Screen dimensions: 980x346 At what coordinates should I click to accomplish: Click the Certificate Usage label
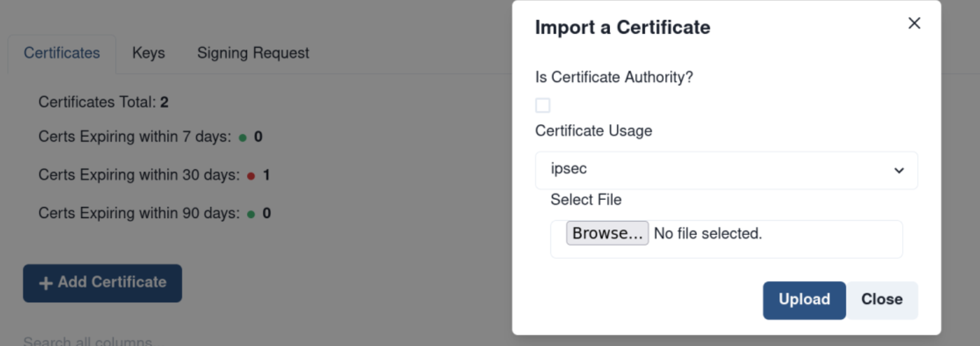coord(594,131)
